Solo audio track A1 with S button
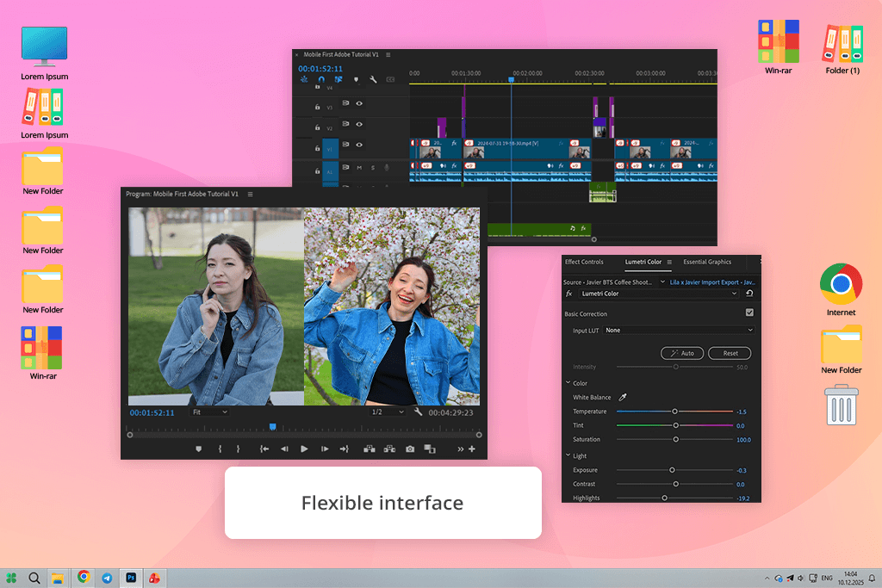882x588 pixels. pos(372,168)
